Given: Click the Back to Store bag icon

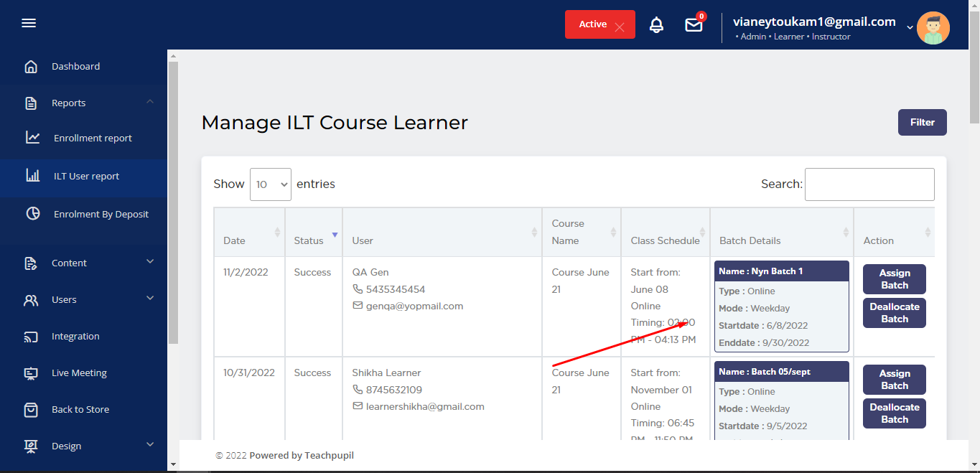Looking at the screenshot, I should click(x=31, y=410).
